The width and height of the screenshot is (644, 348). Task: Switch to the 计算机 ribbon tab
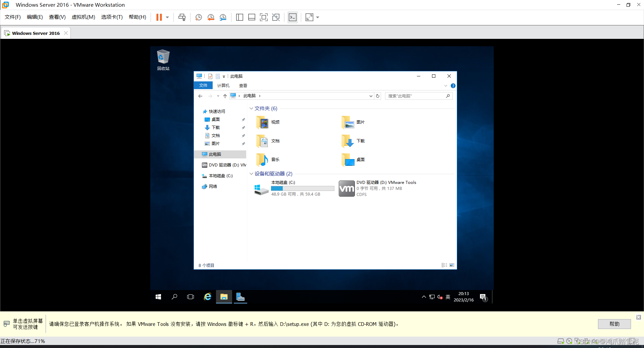point(223,86)
